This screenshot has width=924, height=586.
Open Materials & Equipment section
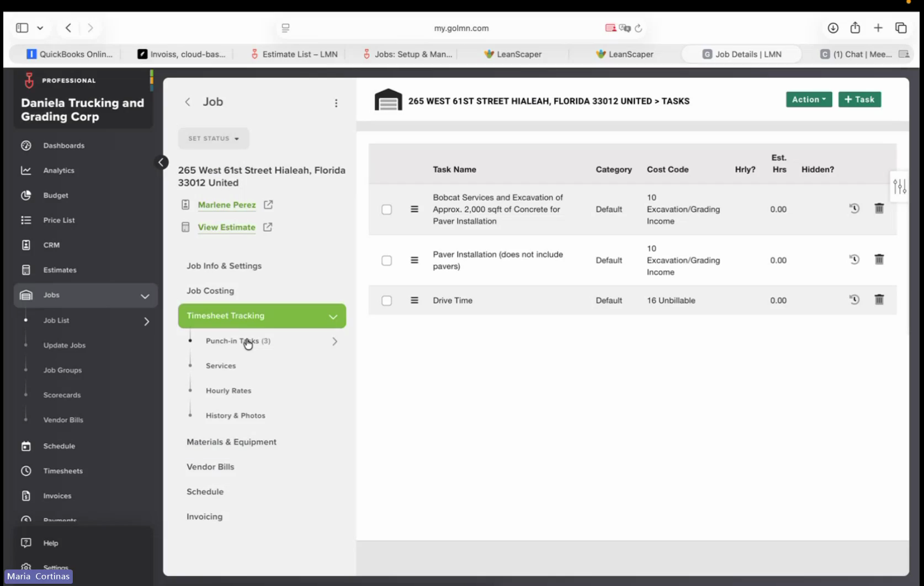tap(231, 442)
